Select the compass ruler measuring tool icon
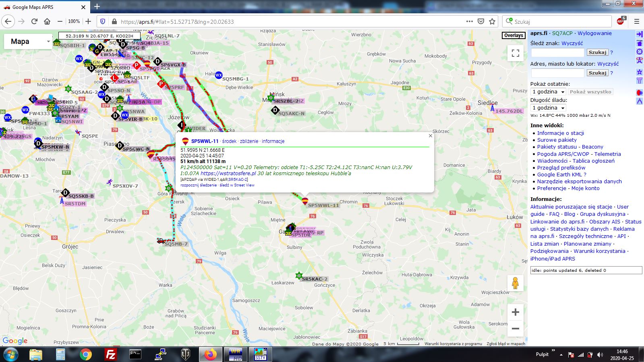 pos(639,101)
